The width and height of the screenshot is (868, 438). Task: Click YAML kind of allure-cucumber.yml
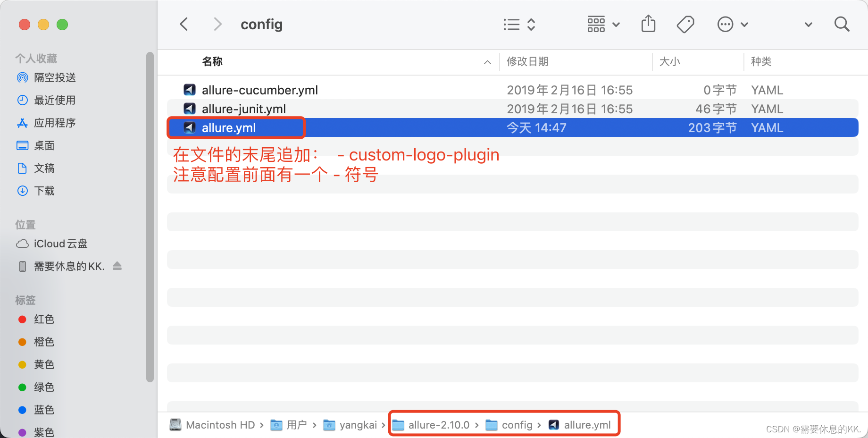[767, 90]
